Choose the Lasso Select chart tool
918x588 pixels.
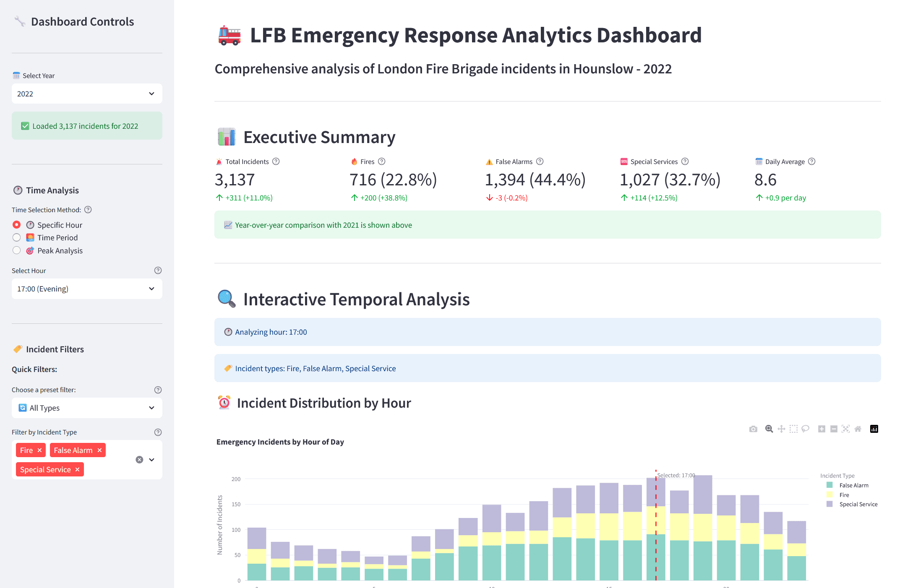(x=805, y=429)
